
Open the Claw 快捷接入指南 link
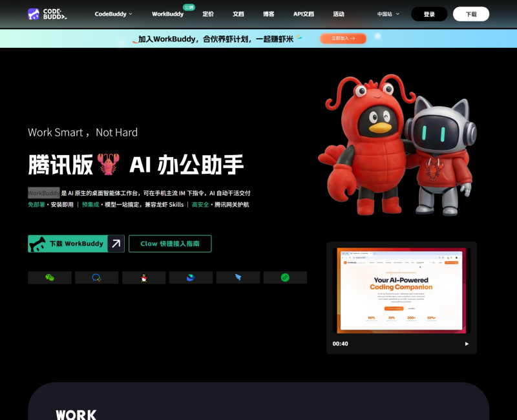click(170, 244)
